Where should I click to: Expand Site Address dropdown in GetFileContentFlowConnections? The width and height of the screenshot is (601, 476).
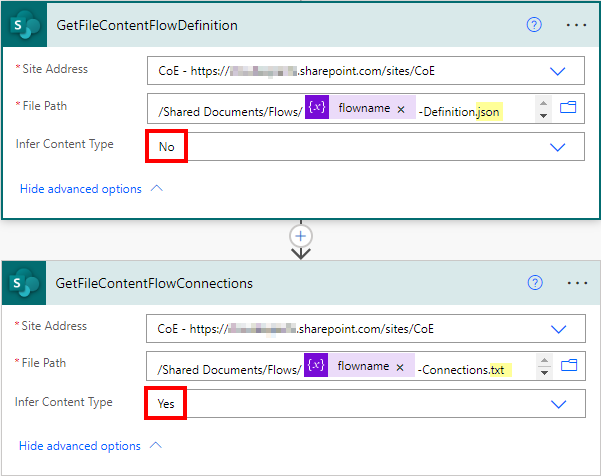pyautogui.click(x=558, y=329)
